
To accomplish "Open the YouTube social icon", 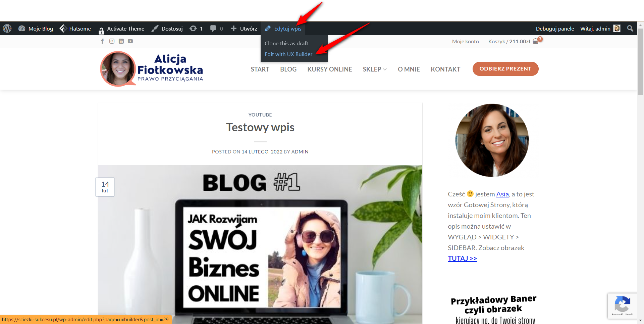I will click(x=130, y=41).
